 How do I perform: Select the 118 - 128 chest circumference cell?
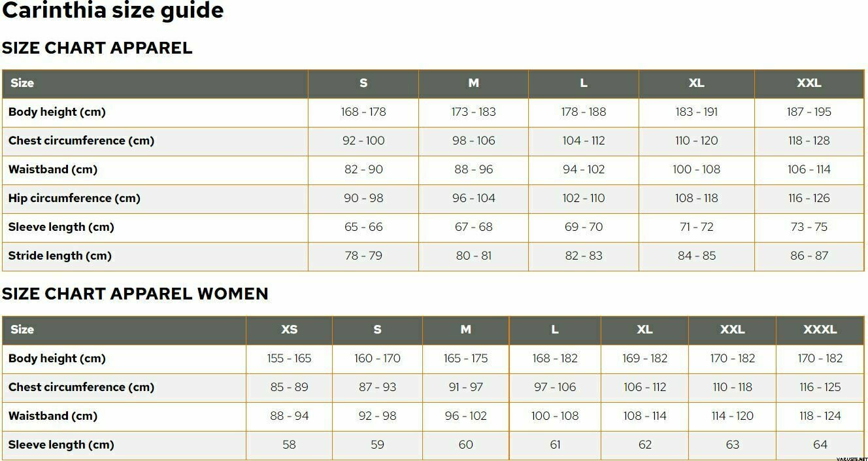coord(809,141)
